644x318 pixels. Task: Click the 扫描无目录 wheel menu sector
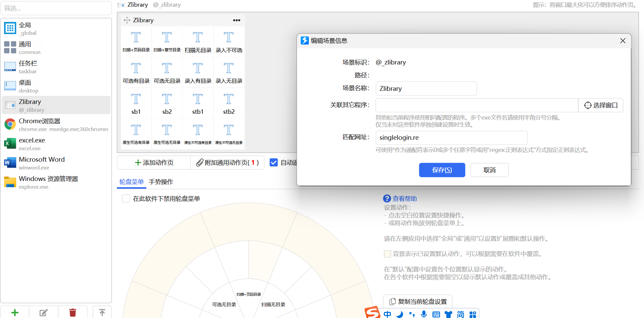click(x=273, y=304)
